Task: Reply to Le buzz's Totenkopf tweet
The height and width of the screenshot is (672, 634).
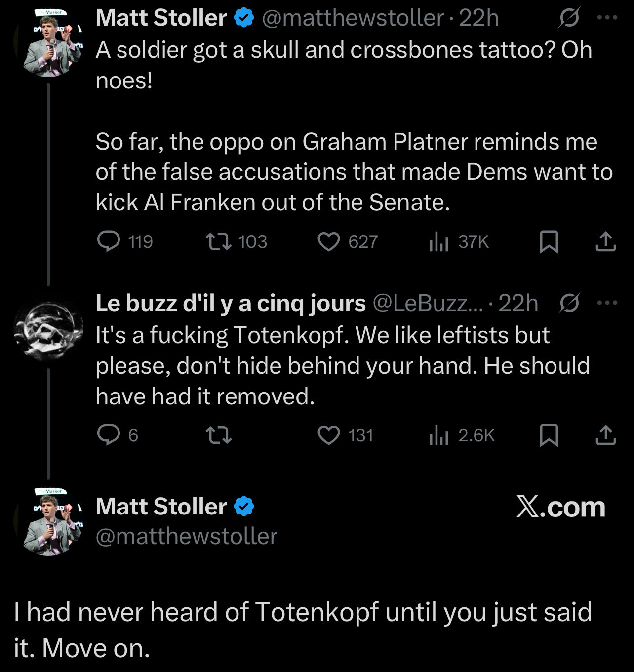Action: 109,435
